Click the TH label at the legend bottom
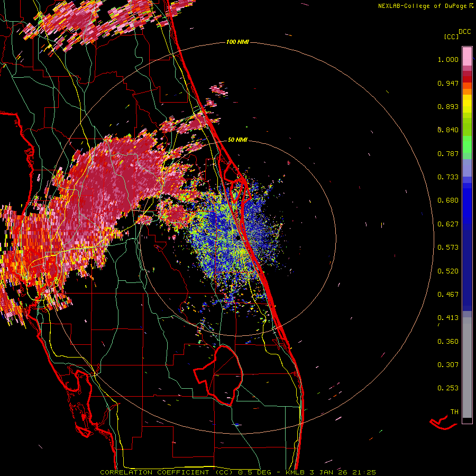 [x=454, y=412]
